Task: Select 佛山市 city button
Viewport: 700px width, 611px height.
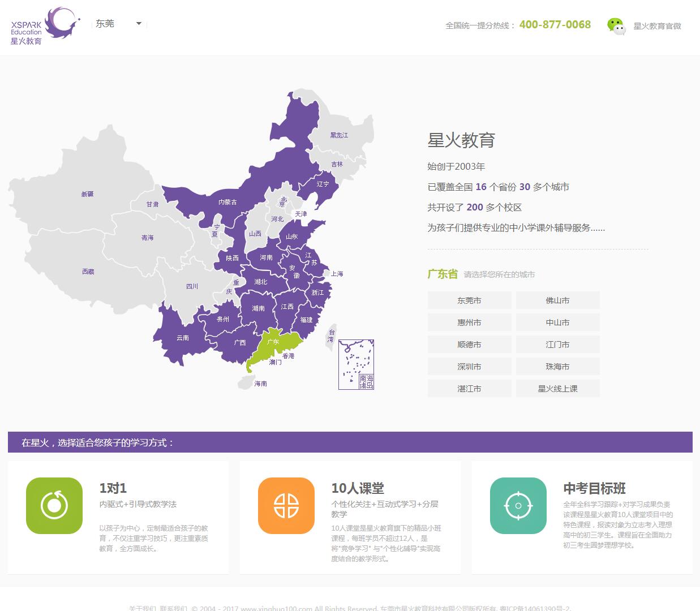Action: coord(557,300)
